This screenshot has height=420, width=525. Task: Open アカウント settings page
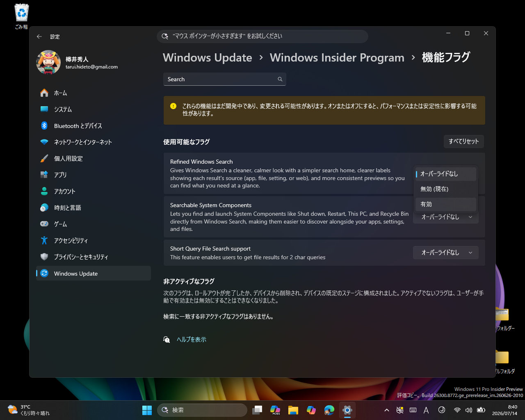[x=94, y=192]
